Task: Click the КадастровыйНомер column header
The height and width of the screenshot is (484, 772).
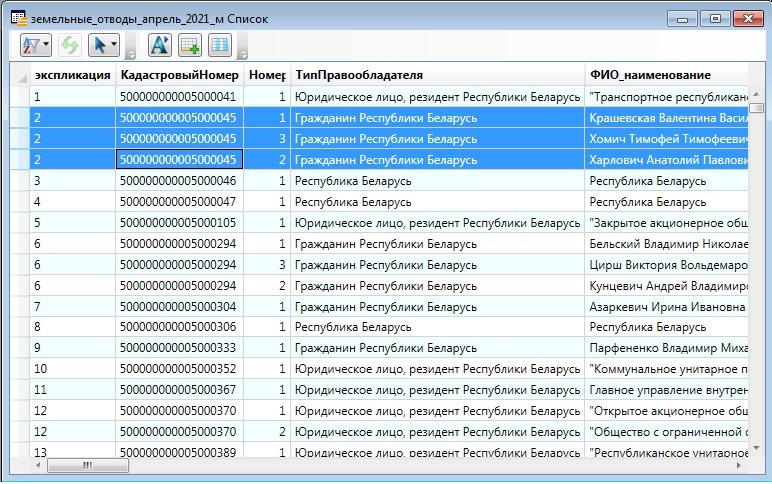Action: 179,75
